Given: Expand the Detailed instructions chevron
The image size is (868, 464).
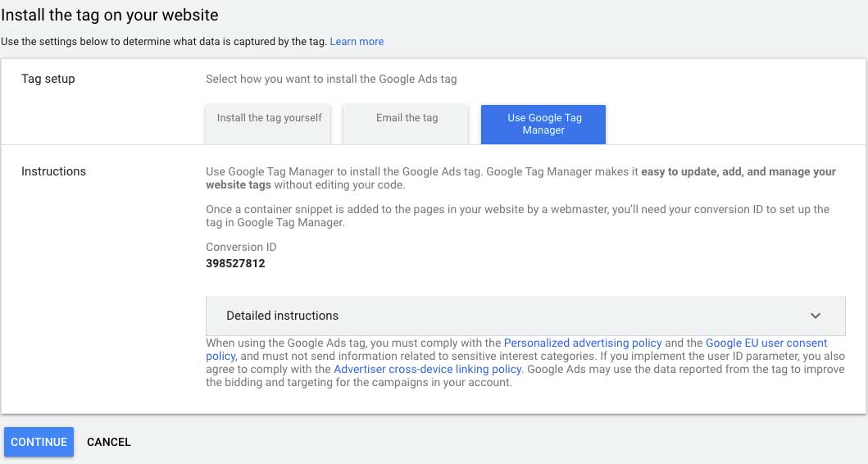Looking at the screenshot, I should (815, 316).
